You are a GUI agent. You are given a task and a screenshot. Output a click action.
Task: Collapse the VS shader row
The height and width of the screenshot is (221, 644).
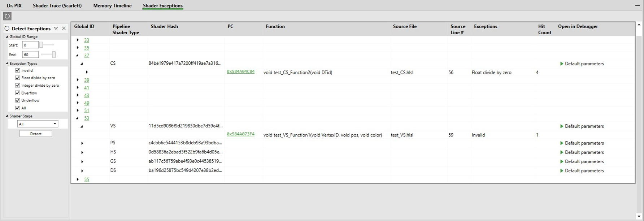[x=82, y=126]
